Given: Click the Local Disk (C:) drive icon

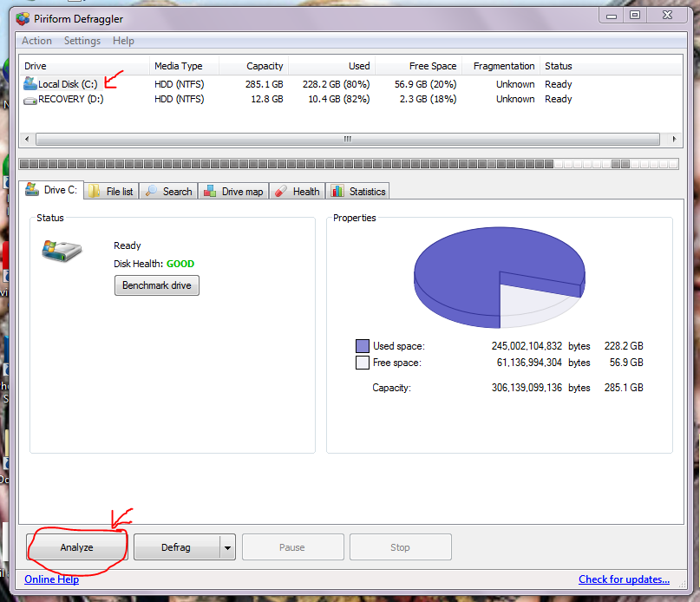Looking at the screenshot, I should [x=29, y=83].
